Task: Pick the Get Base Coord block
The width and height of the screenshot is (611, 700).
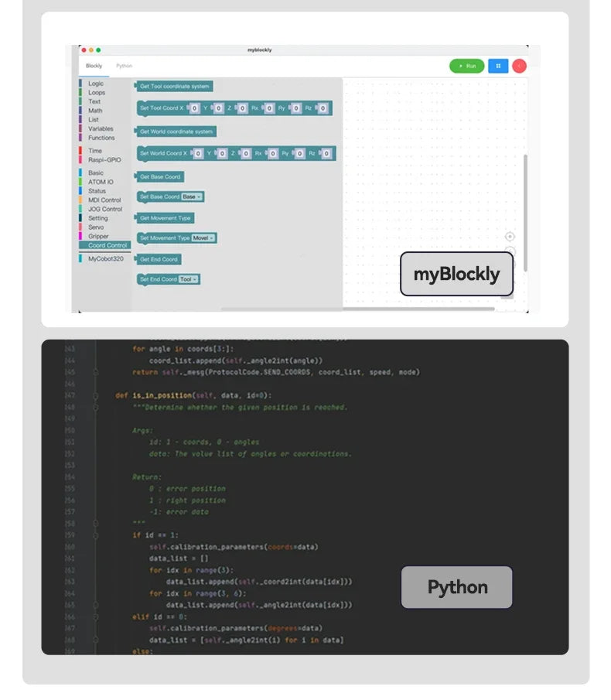Action: point(159,177)
